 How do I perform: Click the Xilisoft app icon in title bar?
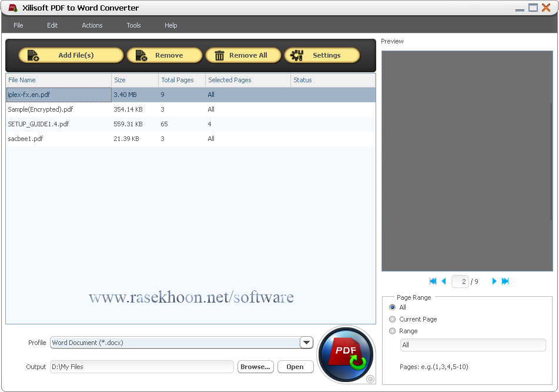point(13,8)
